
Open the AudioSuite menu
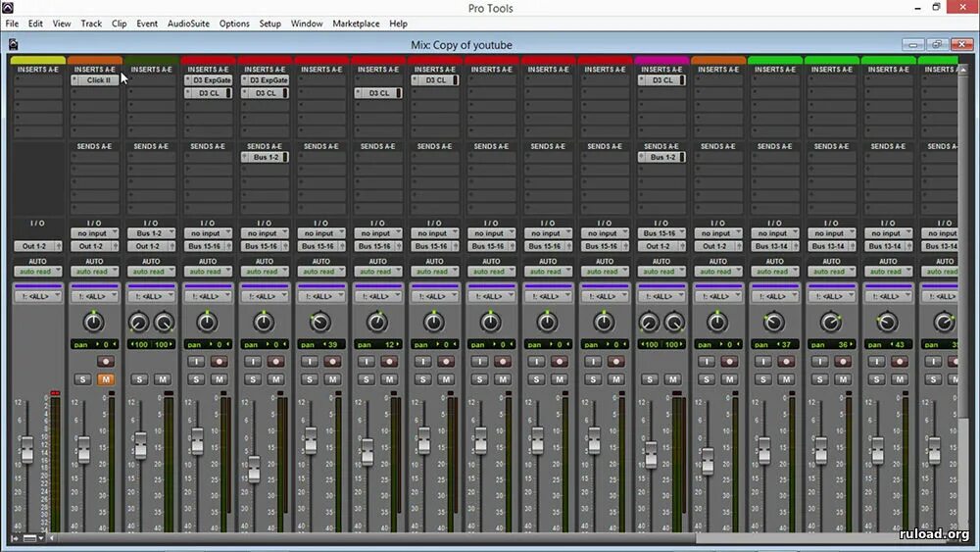188,24
